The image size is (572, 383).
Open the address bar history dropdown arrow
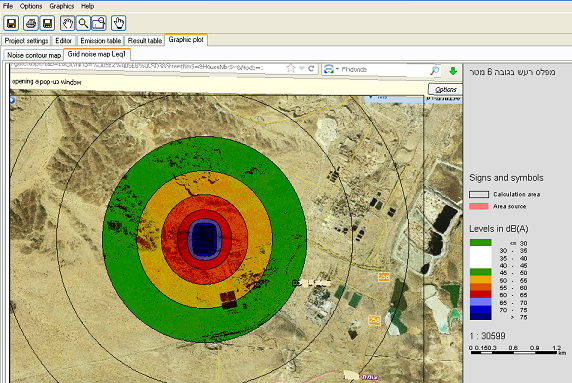(x=302, y=68)
